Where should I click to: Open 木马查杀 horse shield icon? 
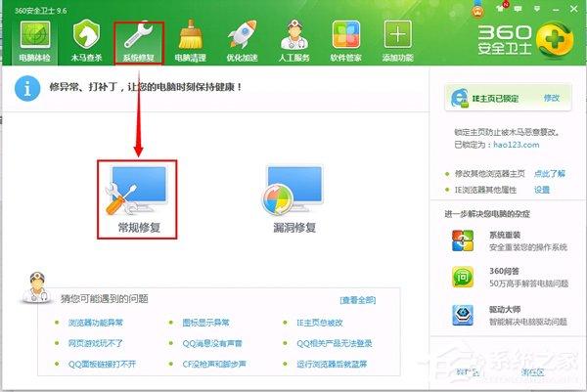pos(86,34)
